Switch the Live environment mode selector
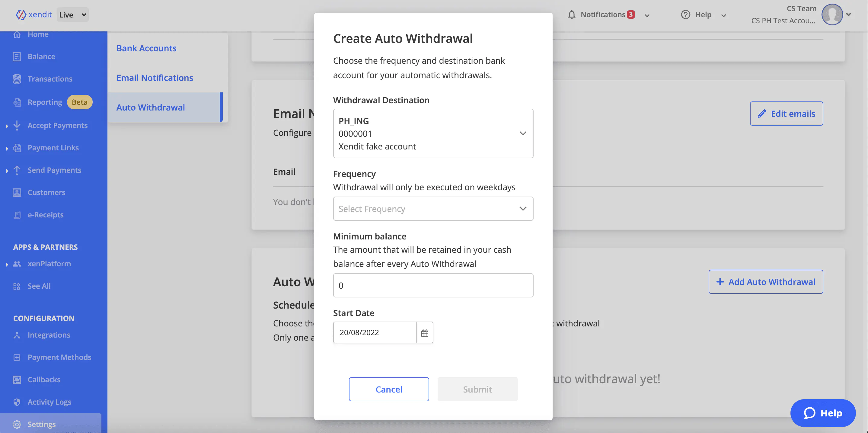The image size is (868, 433). point(72,15)
